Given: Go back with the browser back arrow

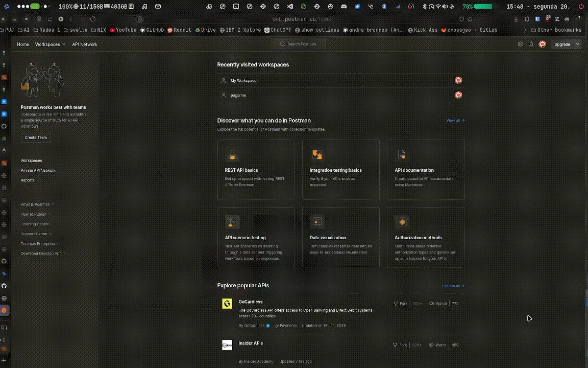Looking at the screenshot, I should (x=70, y=19).
